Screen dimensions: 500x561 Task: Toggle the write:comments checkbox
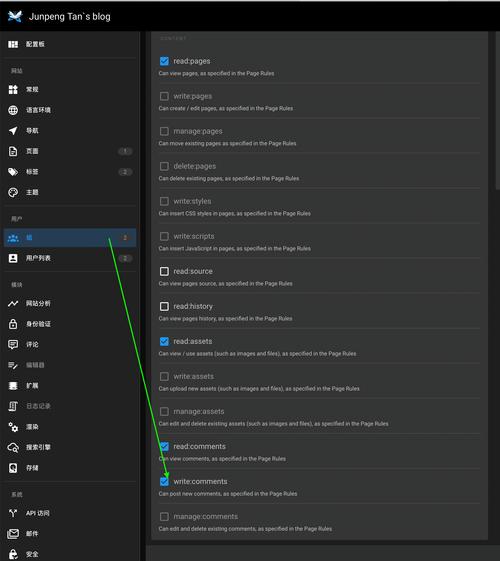point(164,482)
